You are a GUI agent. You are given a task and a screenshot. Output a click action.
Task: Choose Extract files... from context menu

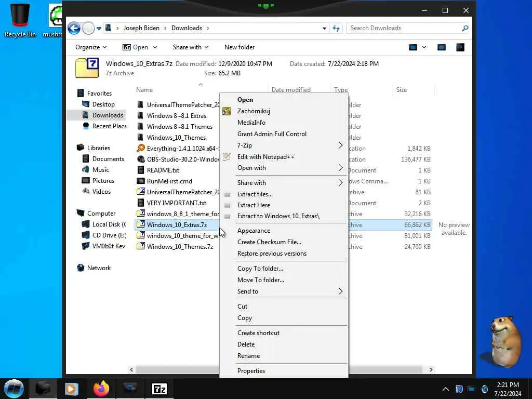(284, 194)
